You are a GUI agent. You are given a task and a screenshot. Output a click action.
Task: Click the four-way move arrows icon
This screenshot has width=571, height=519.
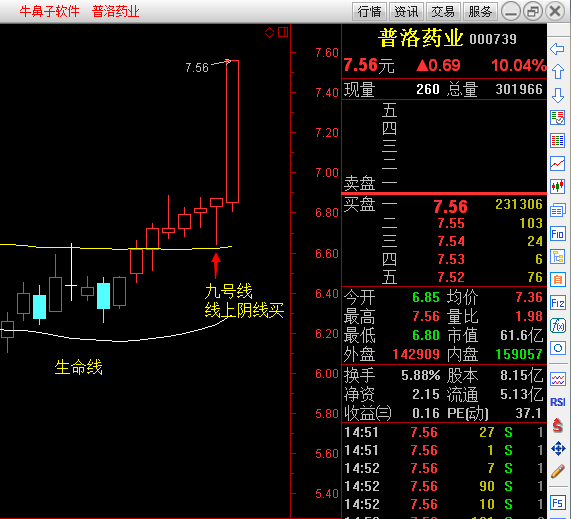coord(558,449)
